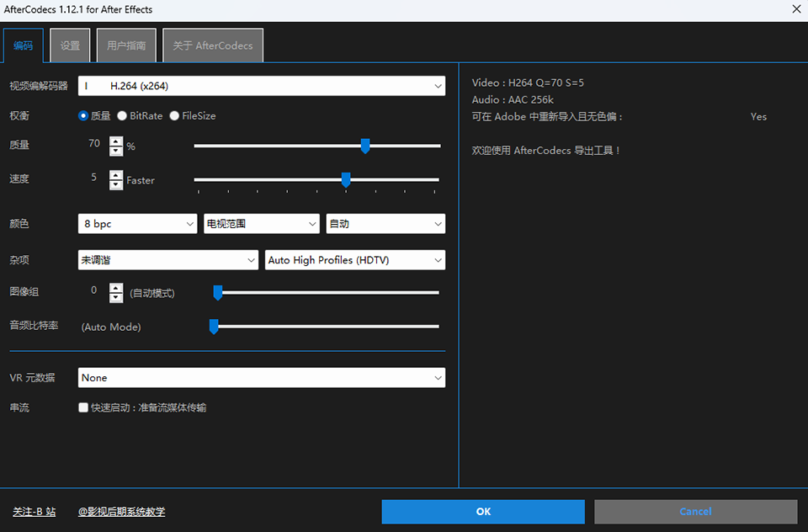Click the 关注-B 站 link

(34, 512)
